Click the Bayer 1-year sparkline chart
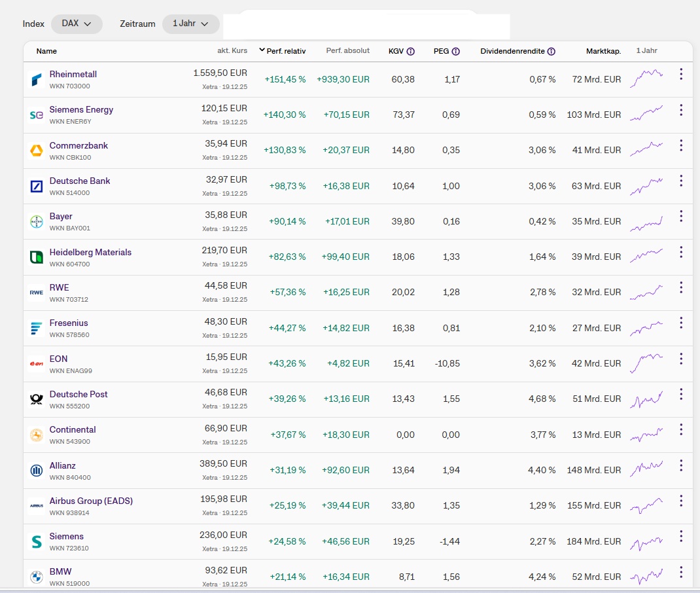Viewport: 700px width, 593px height. pyautogui.click(x=646, y=223)
